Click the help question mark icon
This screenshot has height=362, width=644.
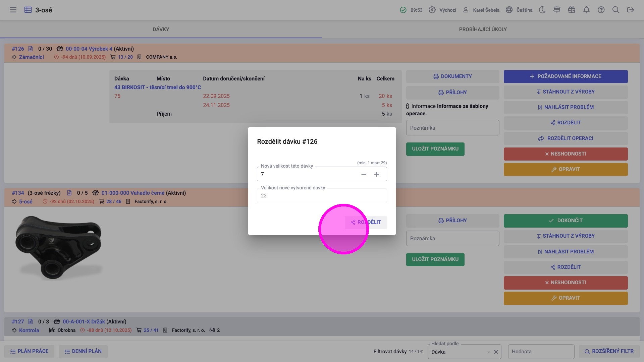point(601,10)
